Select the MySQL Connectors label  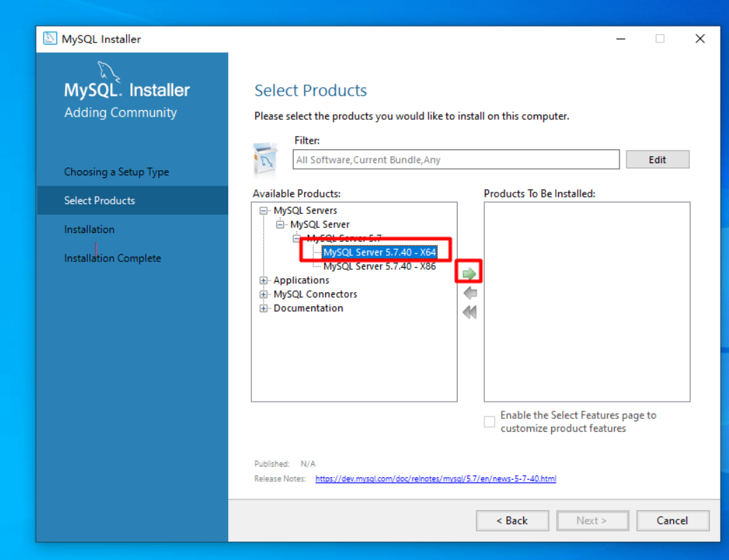[315, 294]
